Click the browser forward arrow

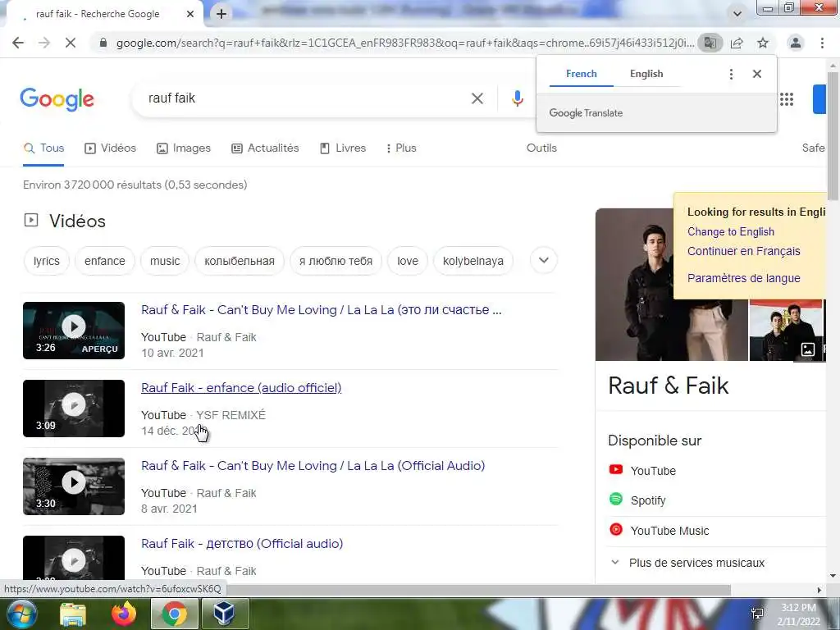(44, 43)
